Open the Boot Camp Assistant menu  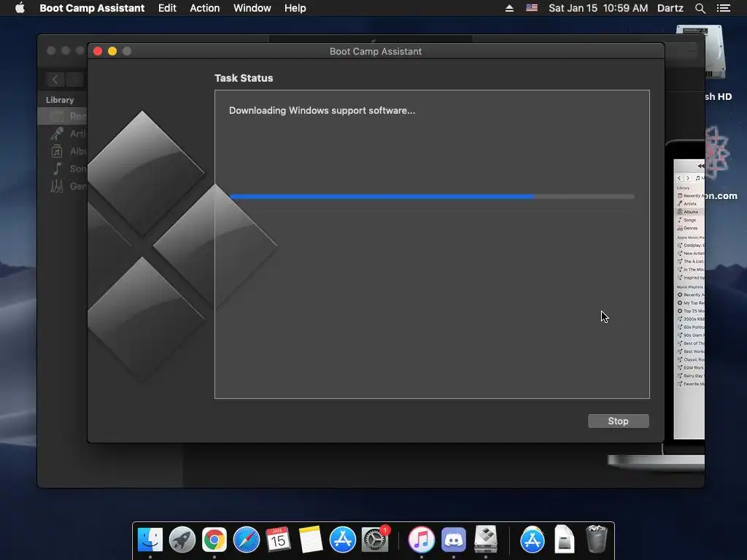[92, 8]
